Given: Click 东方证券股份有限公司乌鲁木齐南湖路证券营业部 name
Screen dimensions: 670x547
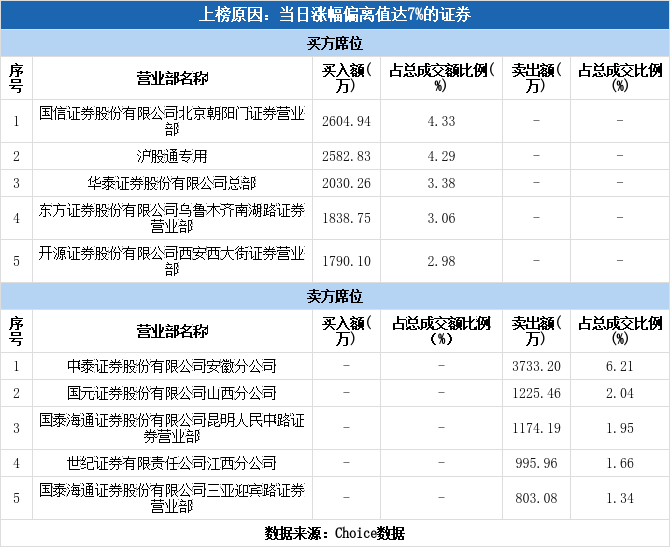Looking at the screenshot, I should point(172,218).
